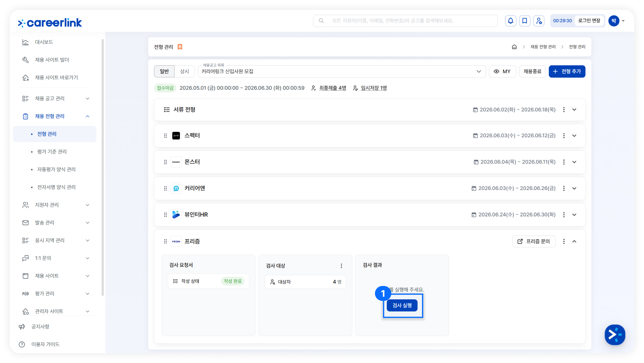644x363 pixels.
Task: Open more options for 뷰인터HR row
Action: tap(564, 215)
